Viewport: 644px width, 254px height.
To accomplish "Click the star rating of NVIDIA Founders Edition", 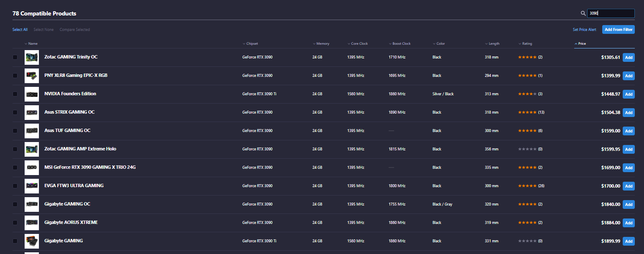I will [527, 94].
